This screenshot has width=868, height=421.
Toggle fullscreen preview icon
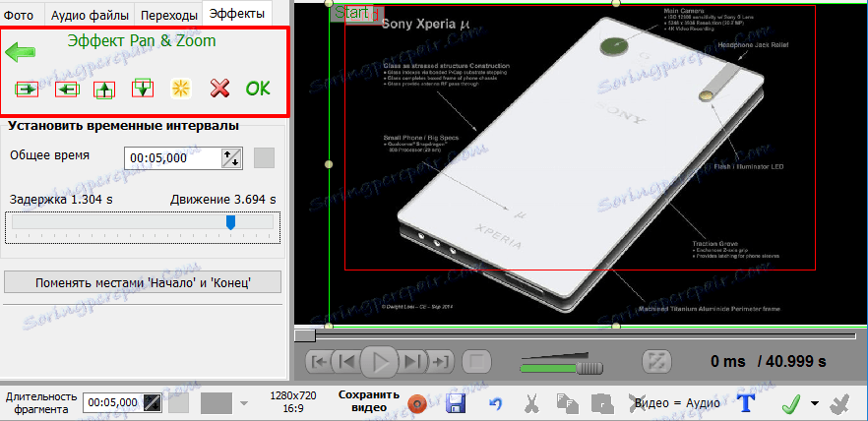[657, 361]
